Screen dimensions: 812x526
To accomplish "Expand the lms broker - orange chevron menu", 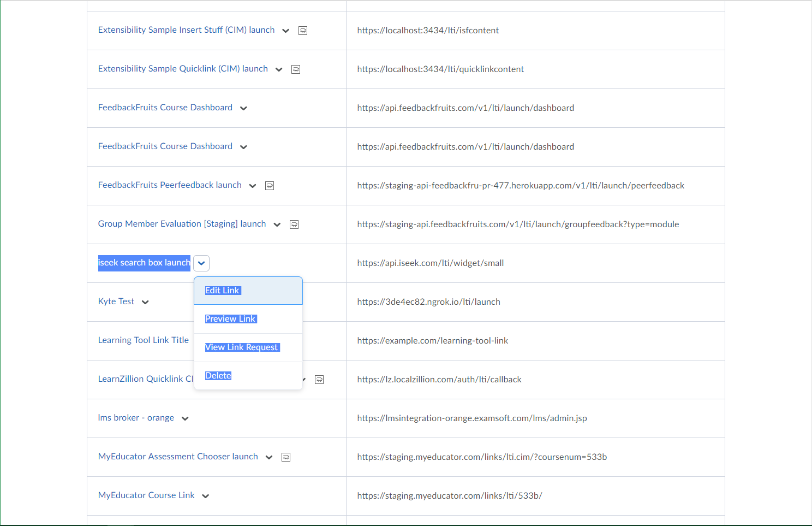I will (185, 418).
